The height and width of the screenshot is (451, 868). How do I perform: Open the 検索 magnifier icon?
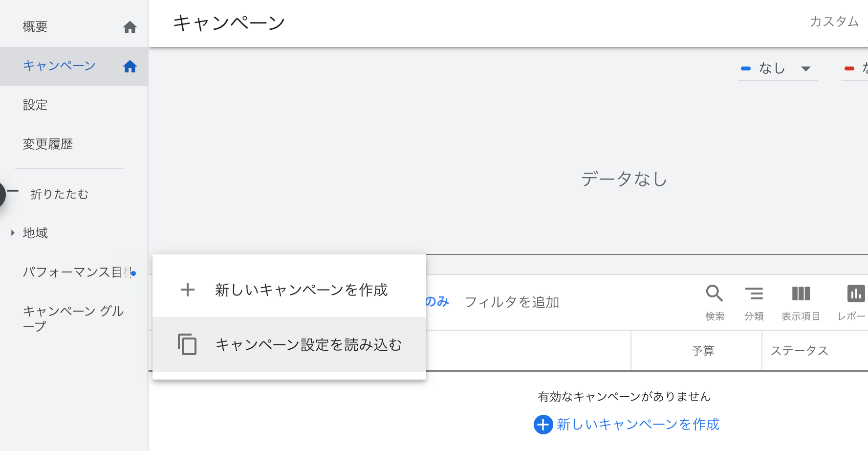tap(715, 293)
